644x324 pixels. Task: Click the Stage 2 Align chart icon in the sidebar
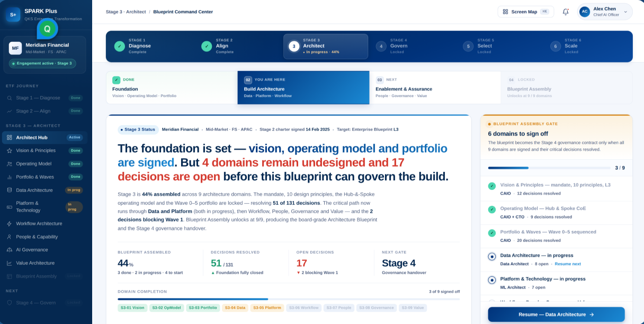tap(10, 111)
